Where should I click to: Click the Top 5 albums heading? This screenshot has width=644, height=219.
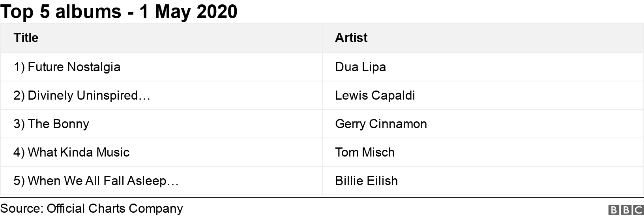point(61,11)
